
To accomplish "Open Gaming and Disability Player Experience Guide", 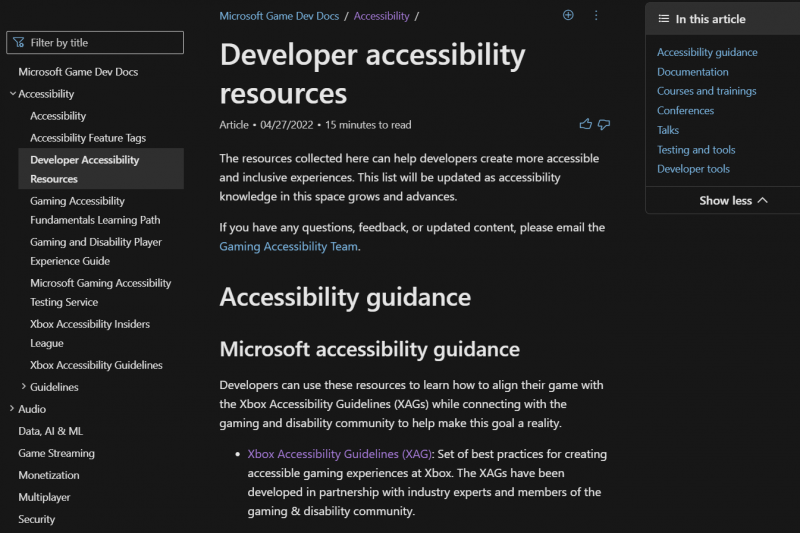I will click(96, 251).
